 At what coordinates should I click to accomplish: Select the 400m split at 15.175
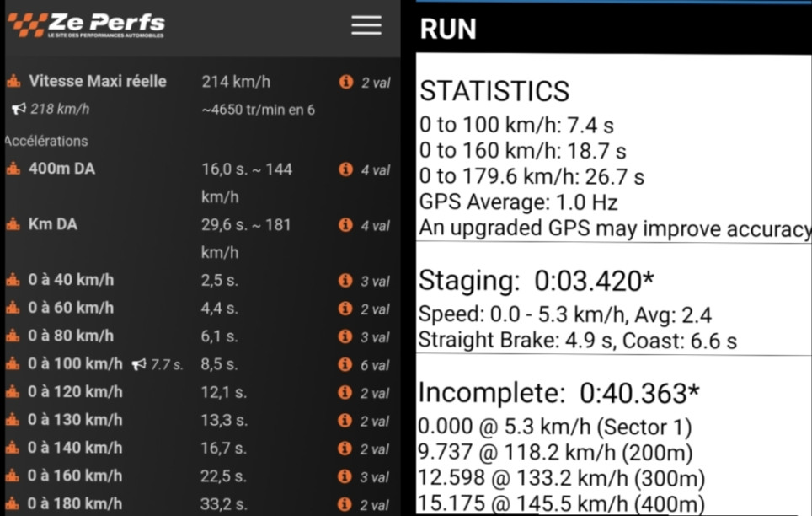pos(561,504)
